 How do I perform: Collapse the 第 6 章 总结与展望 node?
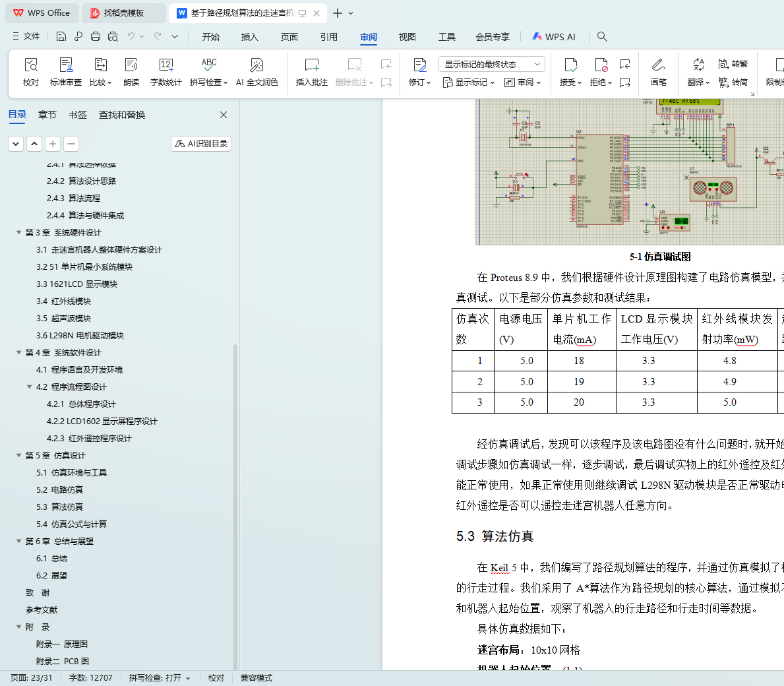click(x=18, y=541)
